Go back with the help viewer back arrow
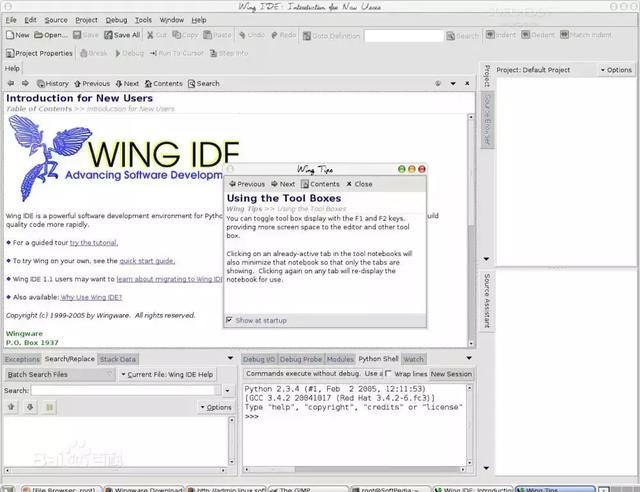This screenshot has height=492, width=640. point(11,83)
